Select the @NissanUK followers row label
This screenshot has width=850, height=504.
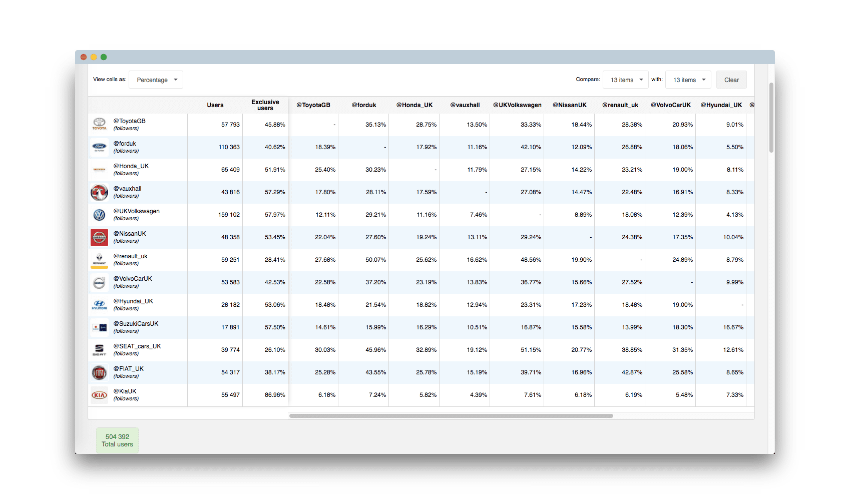point(130,237)
